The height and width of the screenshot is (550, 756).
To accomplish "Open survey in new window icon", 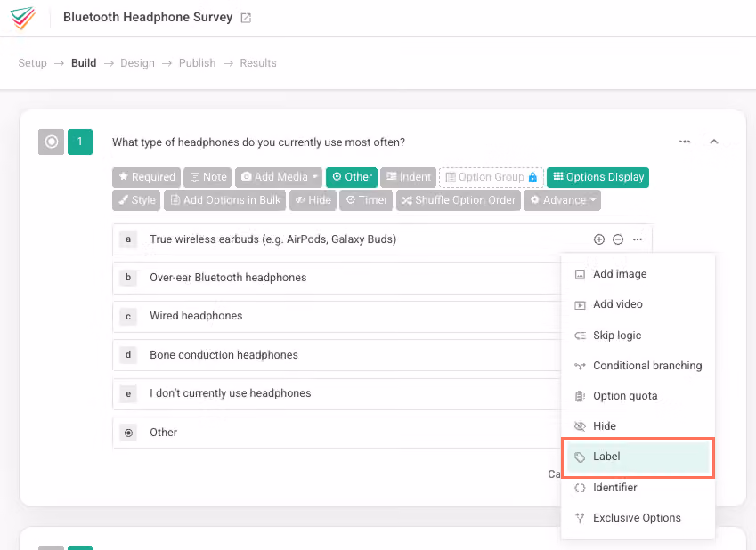I will coord(246,18).
